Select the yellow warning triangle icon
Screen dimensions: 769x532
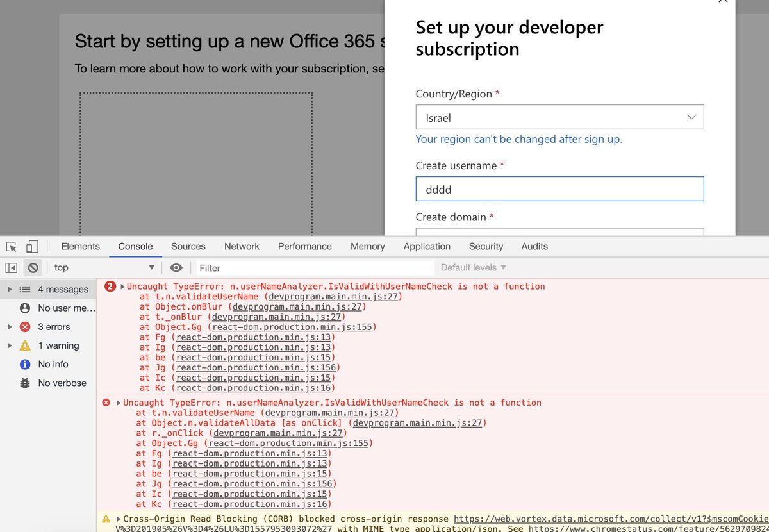25,345
